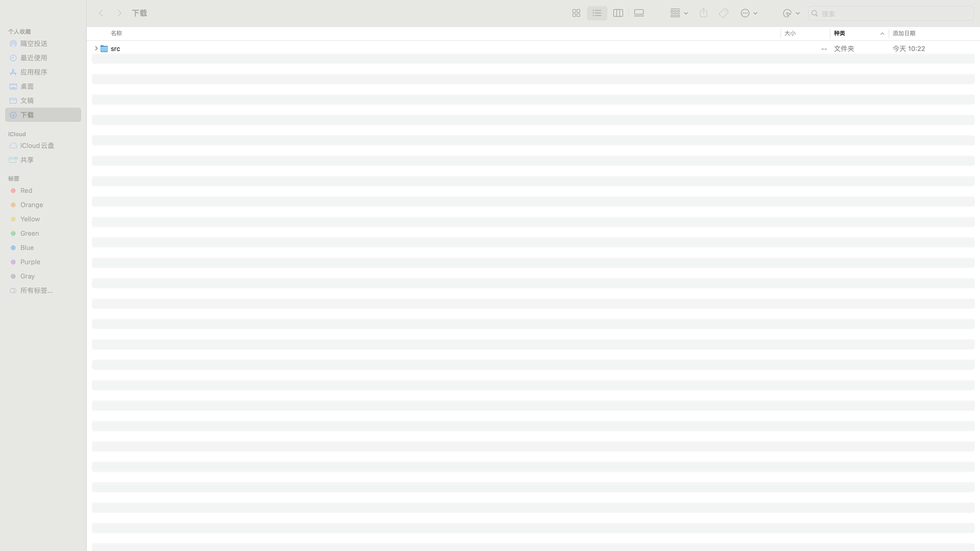Open 共享 in sidebar

coord(43,160)
